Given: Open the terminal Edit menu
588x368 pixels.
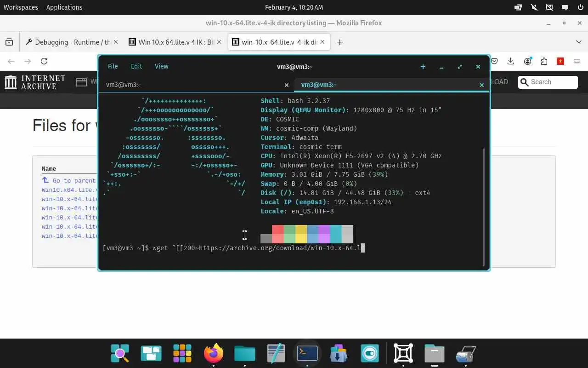Looking at the screenshot, I should [x=136, y=66].
